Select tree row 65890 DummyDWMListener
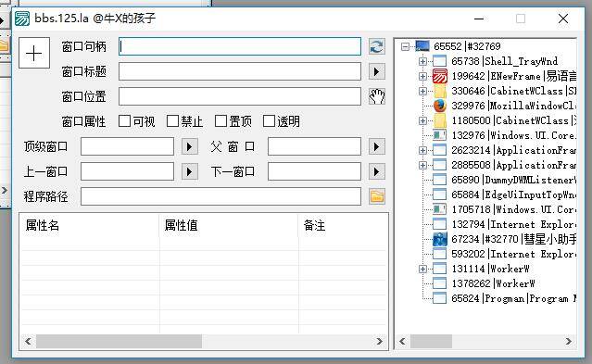This screenshot has height=364, width=592. [514, 180]
